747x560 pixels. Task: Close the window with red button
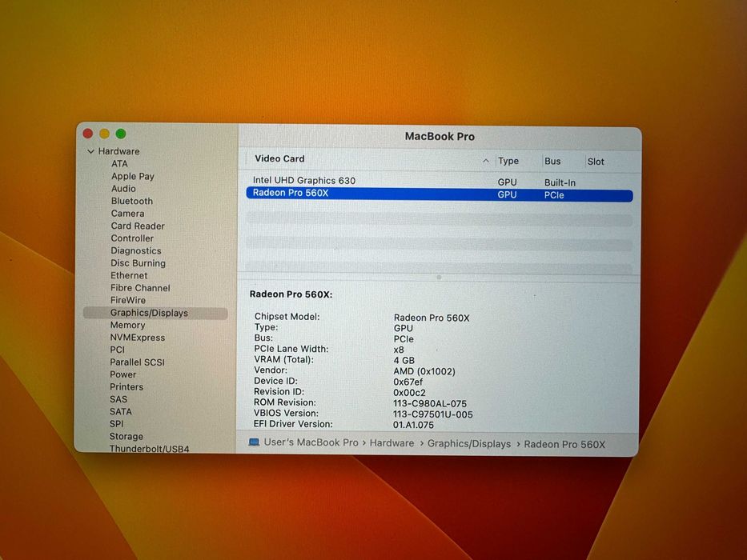click(88, 134)
